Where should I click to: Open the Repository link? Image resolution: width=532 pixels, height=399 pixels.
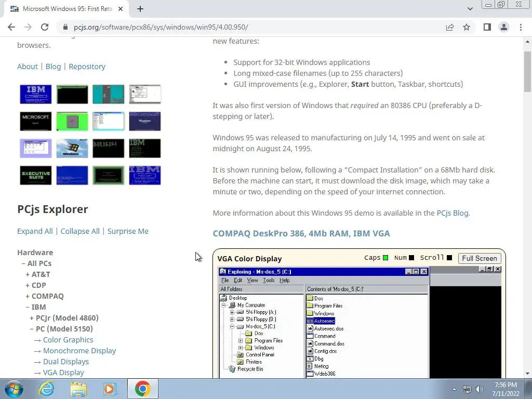[x=87, y=66]
